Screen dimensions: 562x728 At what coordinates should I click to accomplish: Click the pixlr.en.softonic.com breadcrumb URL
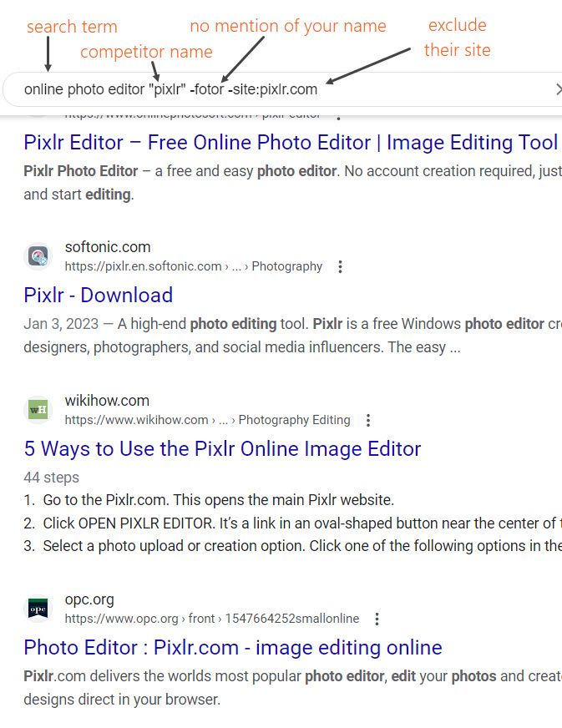pyautogui.click(x=193, y=266)
